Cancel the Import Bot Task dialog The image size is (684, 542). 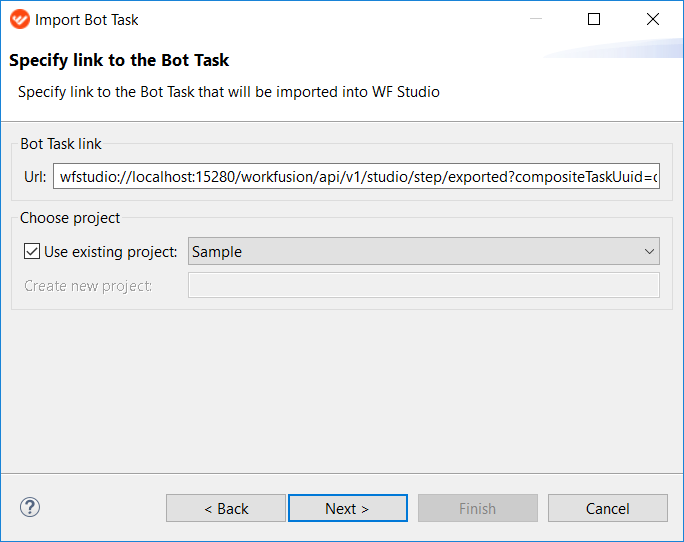click(608, 508)
